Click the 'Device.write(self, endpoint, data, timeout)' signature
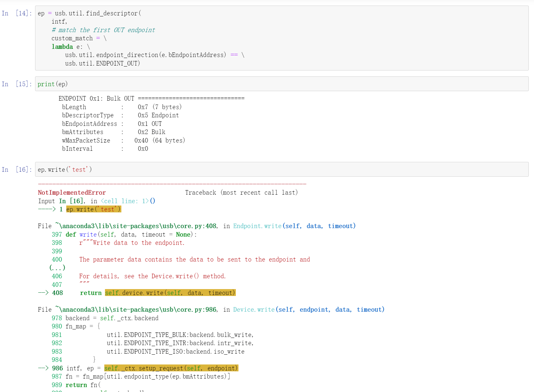 coord(309,309)
